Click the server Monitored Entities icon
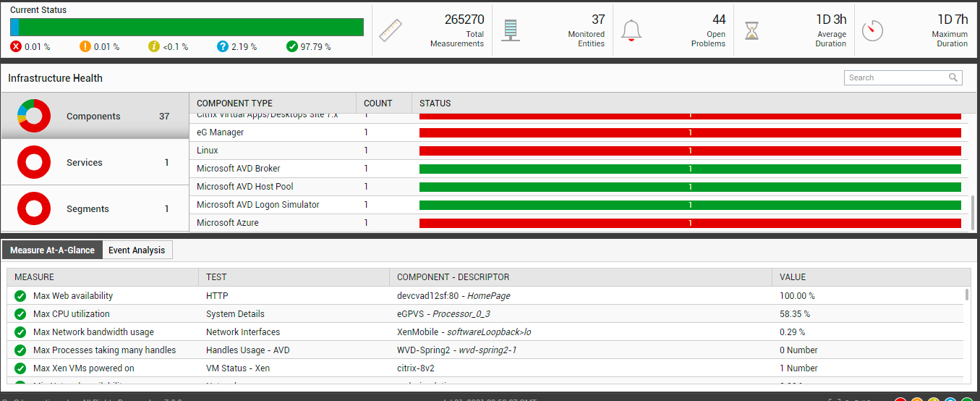This screenshot has width=980, height=401. 511,30
